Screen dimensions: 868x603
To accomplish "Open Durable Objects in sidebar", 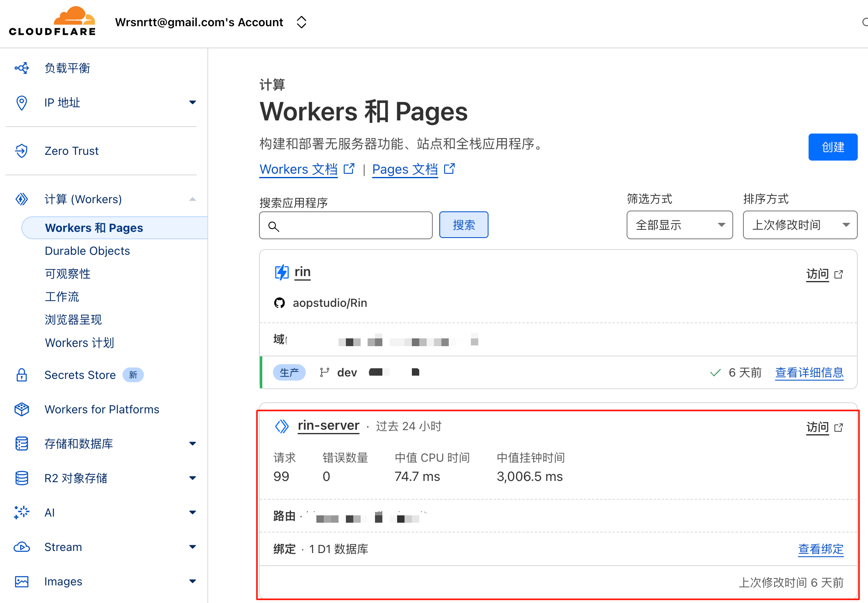I will tap(87, 251).
